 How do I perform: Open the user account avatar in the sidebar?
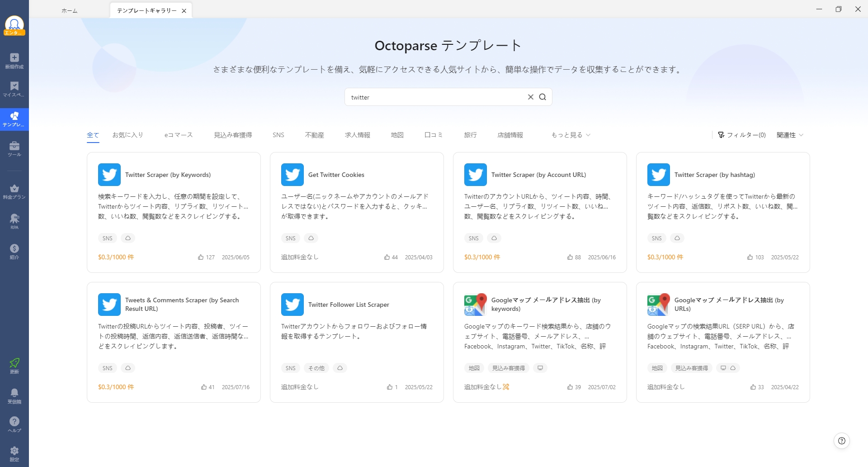[x=14, y=25]
